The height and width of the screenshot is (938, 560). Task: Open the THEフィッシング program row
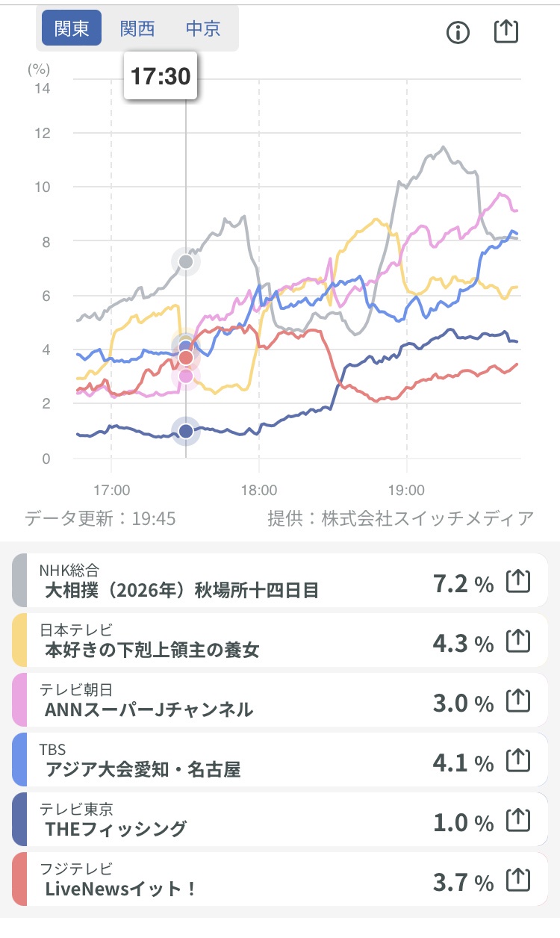(280, 819)
